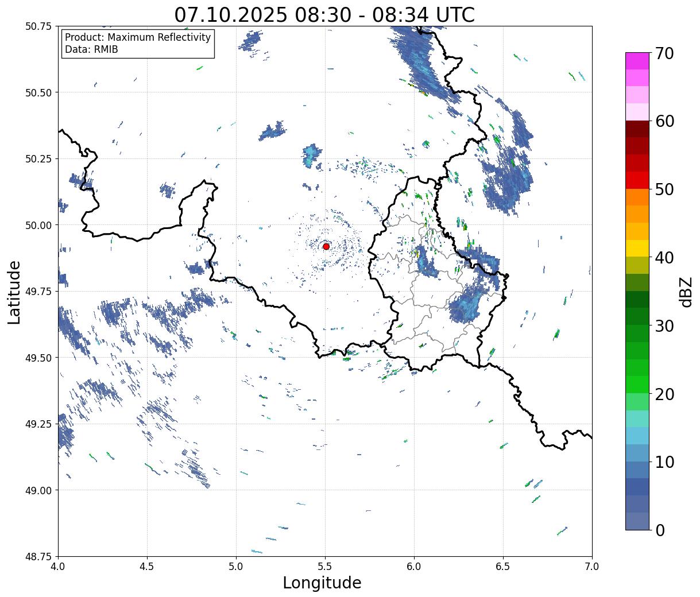Image resolution: width=700 pixels, height=597 pixels.
Task: Click the colorbar tick label 20
Action: pos(664,394)
